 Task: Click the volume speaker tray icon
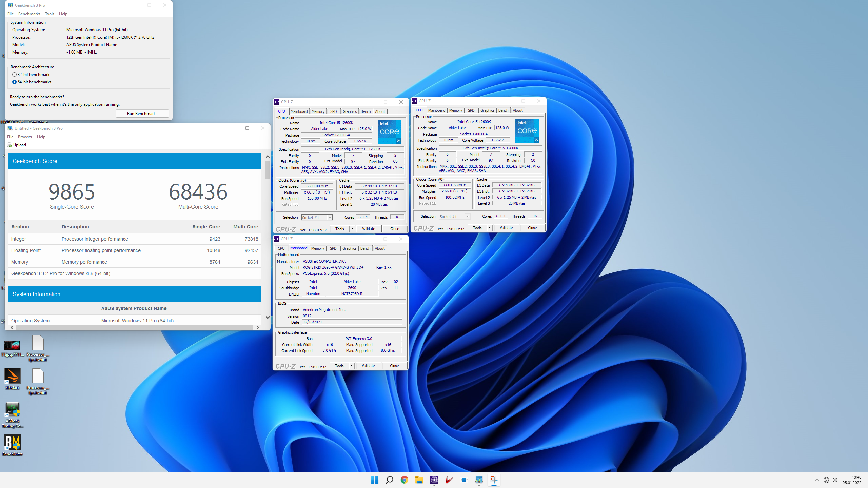click(834, 480)
